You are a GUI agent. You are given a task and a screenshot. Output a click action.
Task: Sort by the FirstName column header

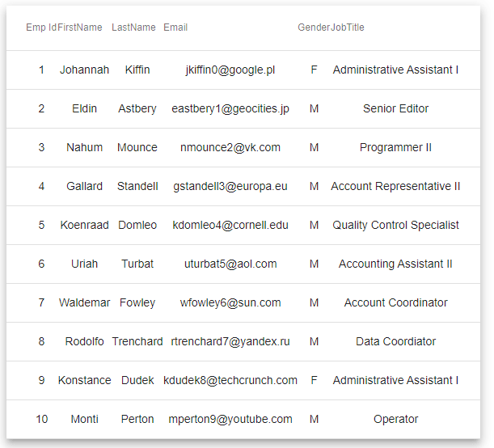(x=80, y=27)
